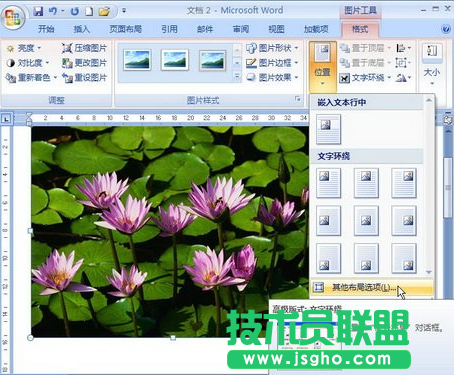The width and height of the screenshot is (454, 375).
Task: Open the 图片形状 picture shape dropdown
Action: pyautogui.click(x=272, y=48)
